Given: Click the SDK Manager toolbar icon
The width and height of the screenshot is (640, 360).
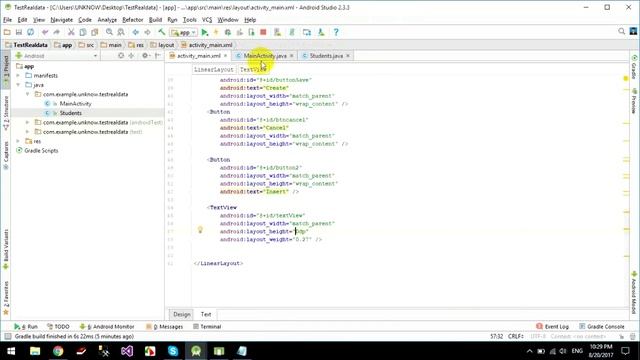Looking at the screenshot, I should (x=321, y=32).
